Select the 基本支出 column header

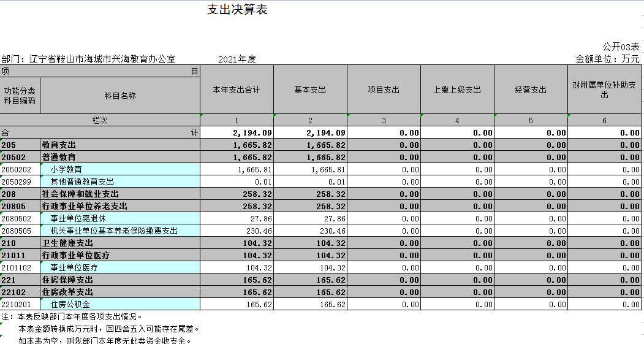click(310, 90)
